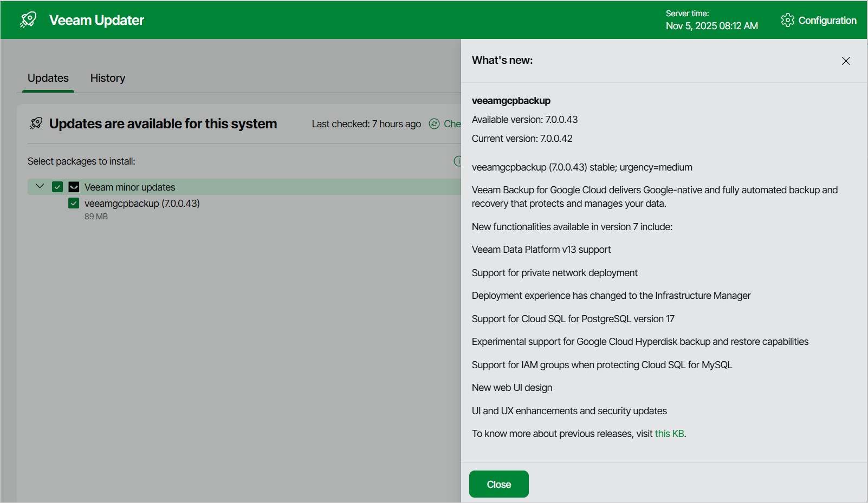Click the 'Infrastructure Manager' deployment line
Viewport: 868px width, 503px height.
pyautogui.click(x=611, y=296)
